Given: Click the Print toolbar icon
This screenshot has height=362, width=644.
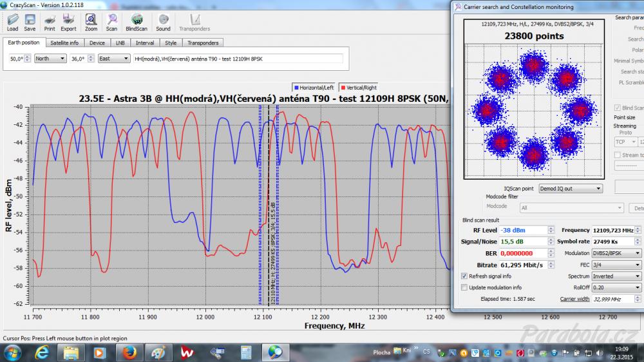Looking at the screenshot, I should 50,23.
